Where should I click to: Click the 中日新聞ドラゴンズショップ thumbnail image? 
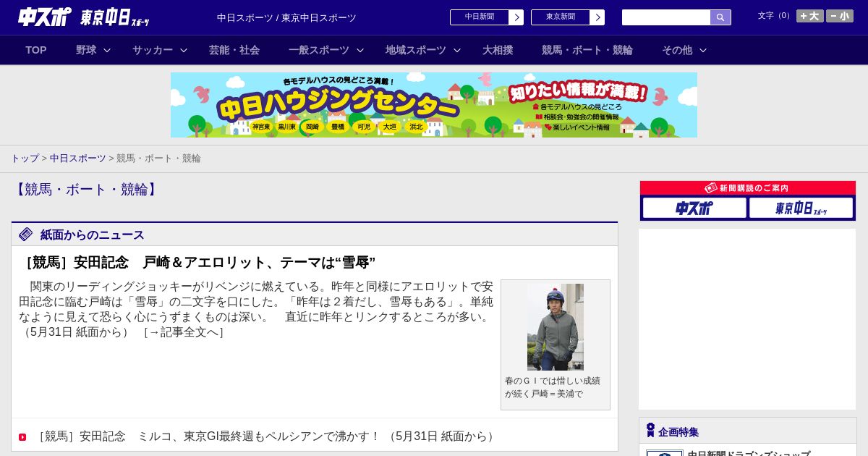[665, 453]
